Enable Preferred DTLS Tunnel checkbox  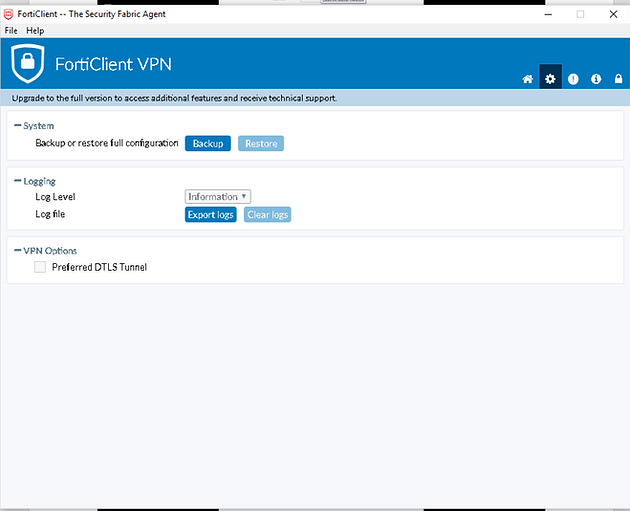tap(40, 267)
